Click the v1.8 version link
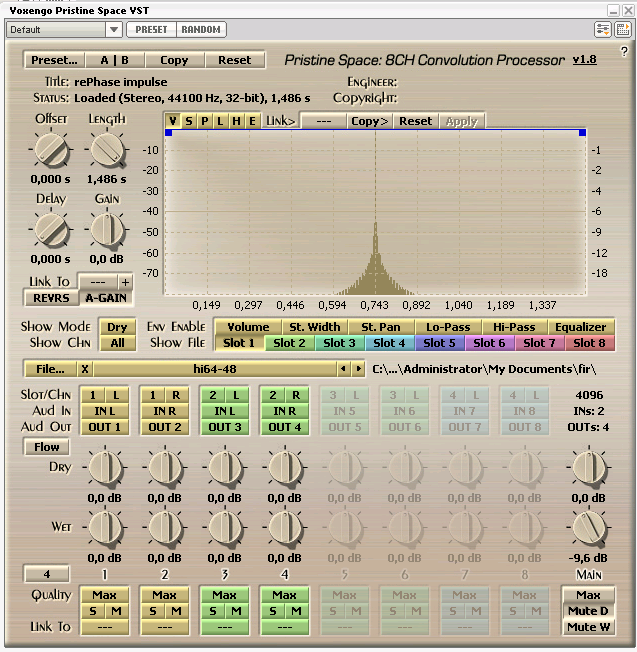Viewport: 637px width, 652px height. (x=585, y=60)
